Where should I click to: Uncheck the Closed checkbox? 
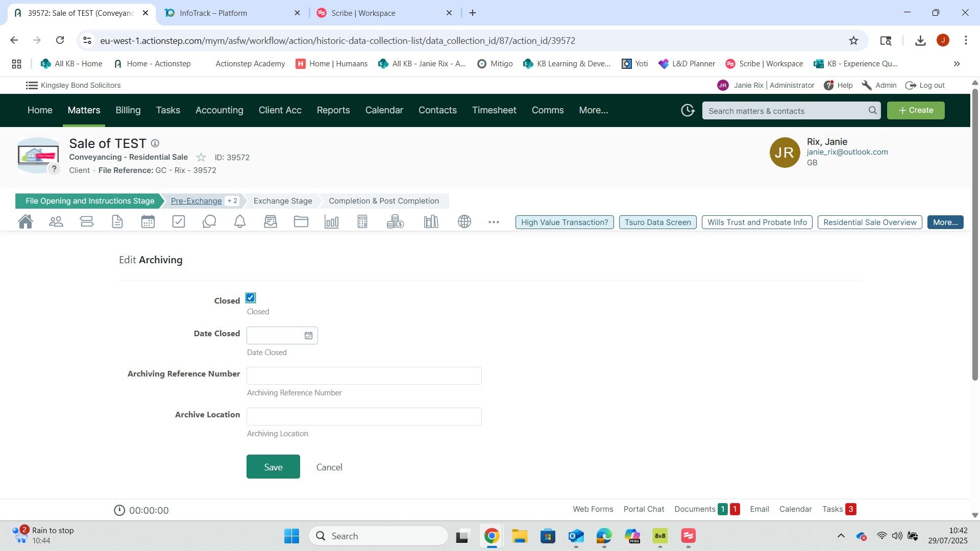pyautogui.click(x=251, y=298)
